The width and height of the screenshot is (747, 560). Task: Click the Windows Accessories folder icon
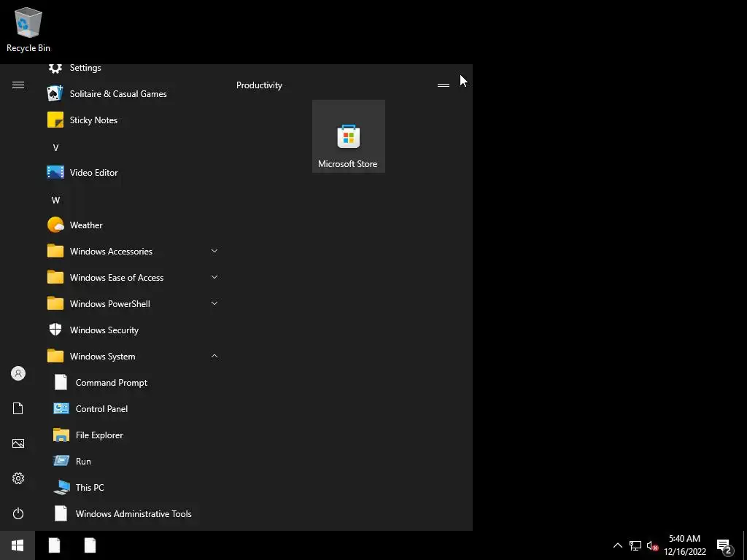pyautogui.click(x=55, y=251)
